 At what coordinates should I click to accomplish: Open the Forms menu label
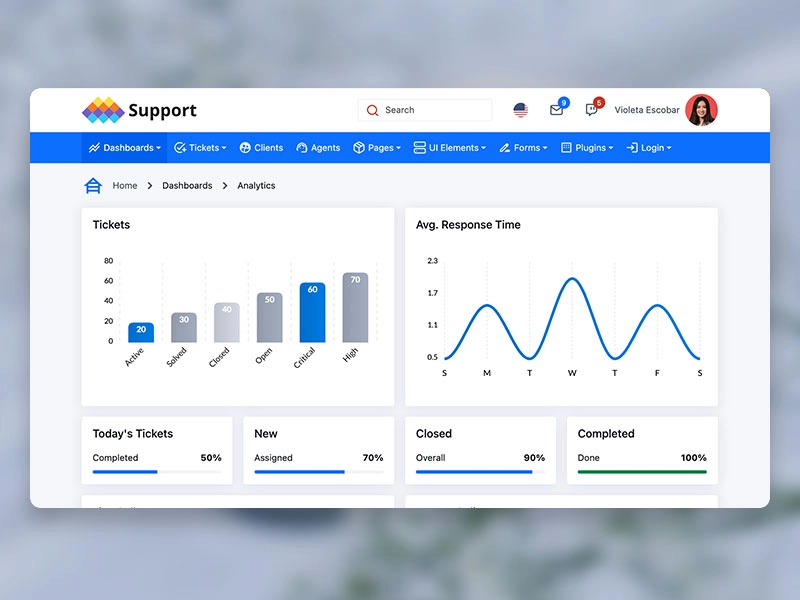[527, 148]
